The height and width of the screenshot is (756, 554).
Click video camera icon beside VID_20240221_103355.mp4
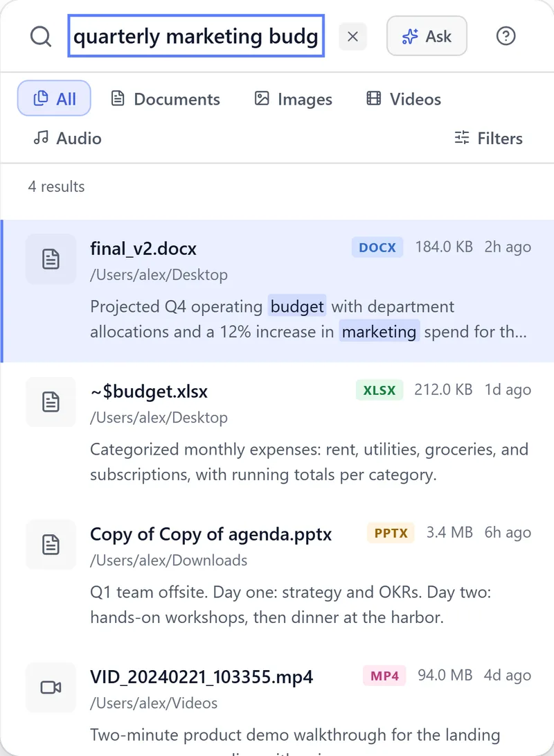51,687
